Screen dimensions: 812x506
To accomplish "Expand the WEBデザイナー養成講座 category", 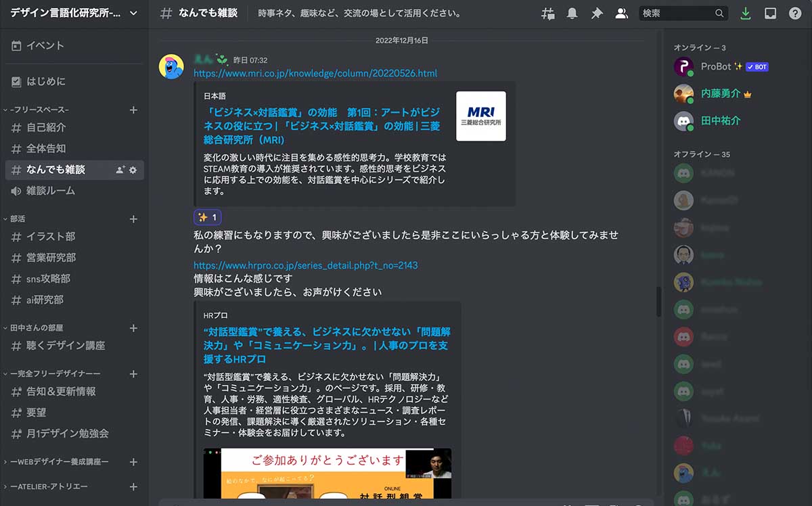I will [x=58, y=462].
